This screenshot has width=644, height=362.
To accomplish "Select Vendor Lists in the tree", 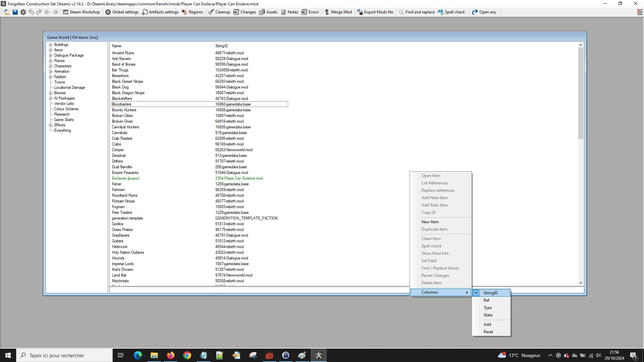I will [64, 104].
